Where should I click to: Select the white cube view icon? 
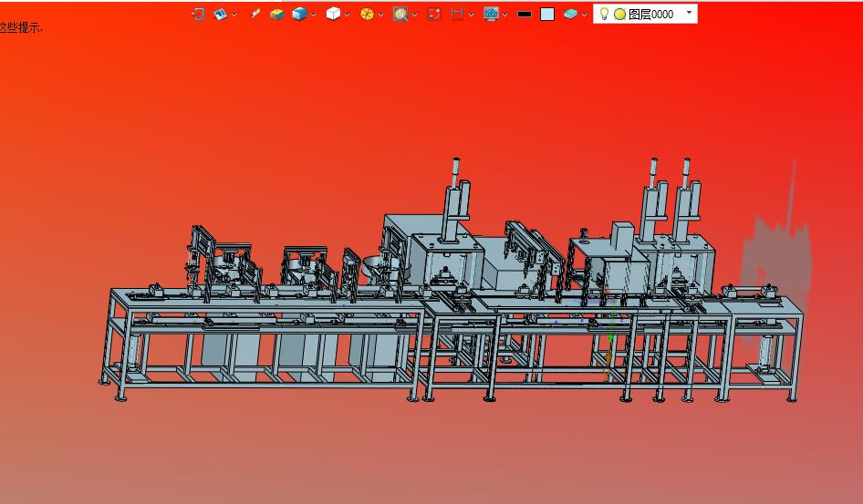point(333,14)
